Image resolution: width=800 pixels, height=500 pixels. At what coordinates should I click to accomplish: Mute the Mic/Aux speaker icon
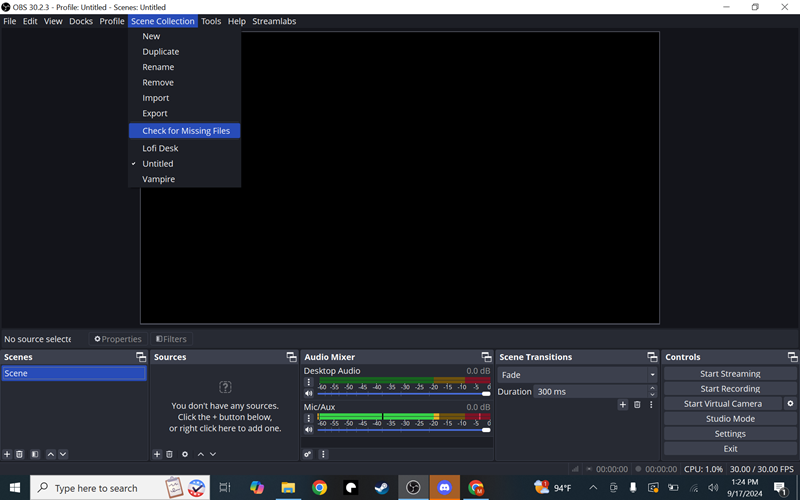(x=309, y=430)
